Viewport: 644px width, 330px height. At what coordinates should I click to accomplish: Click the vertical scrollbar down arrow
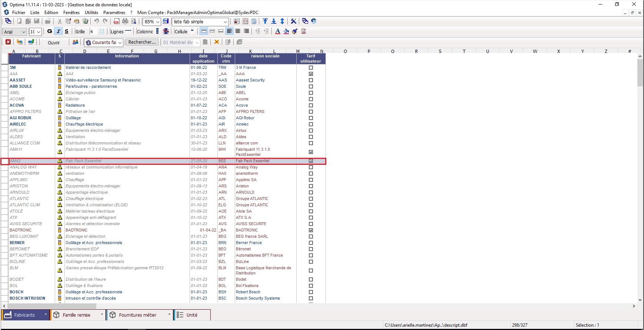pos(640,300)
